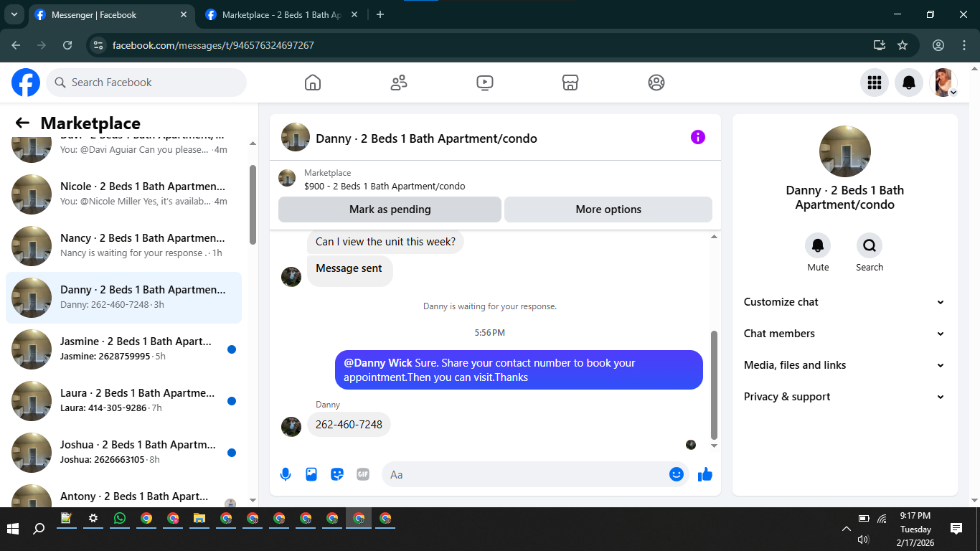The height and width of the screenshot is (551, 980).
Task: Open Windows taskbar search
Action: coord(39,529)
